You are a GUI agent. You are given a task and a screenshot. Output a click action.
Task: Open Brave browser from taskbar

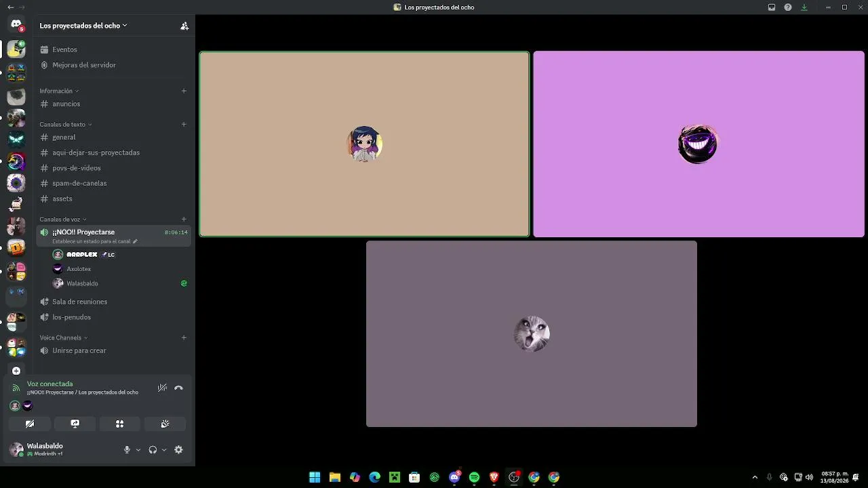tap(494, 477)
